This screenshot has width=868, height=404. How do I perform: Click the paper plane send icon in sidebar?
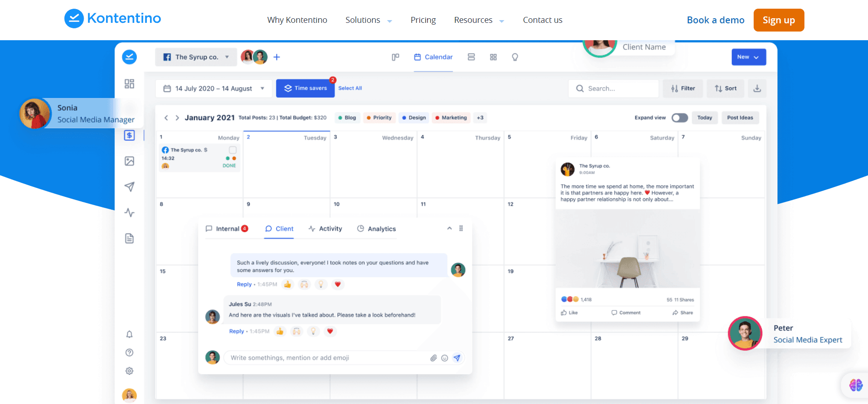[129, 186]
